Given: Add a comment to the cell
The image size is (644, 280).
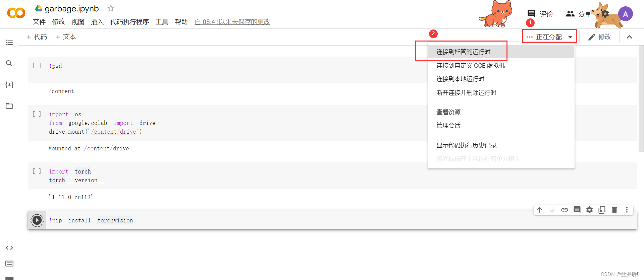Looking at the screenshot, I should point(577,210).
